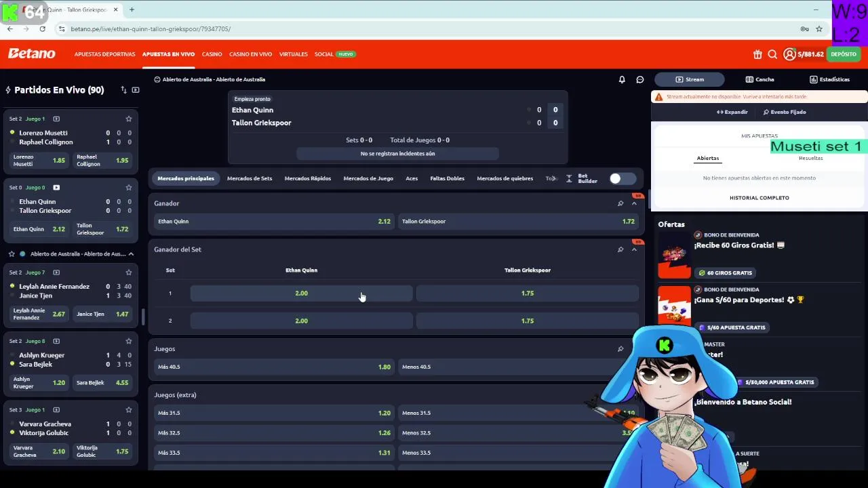Viewport: 868px width, 488px height.
Task: Switch to Mercados Rápidos tab
Action: click(x=308, y=178)
